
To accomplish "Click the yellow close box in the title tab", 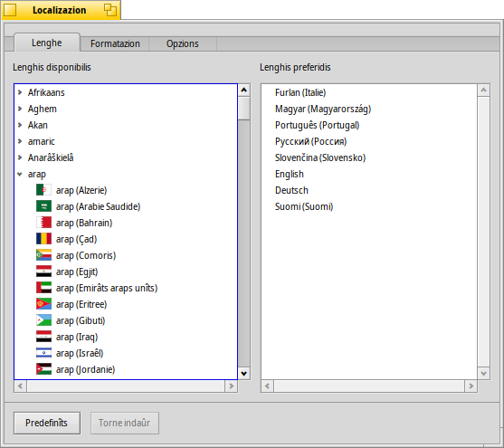I will [x=10, y=10].
